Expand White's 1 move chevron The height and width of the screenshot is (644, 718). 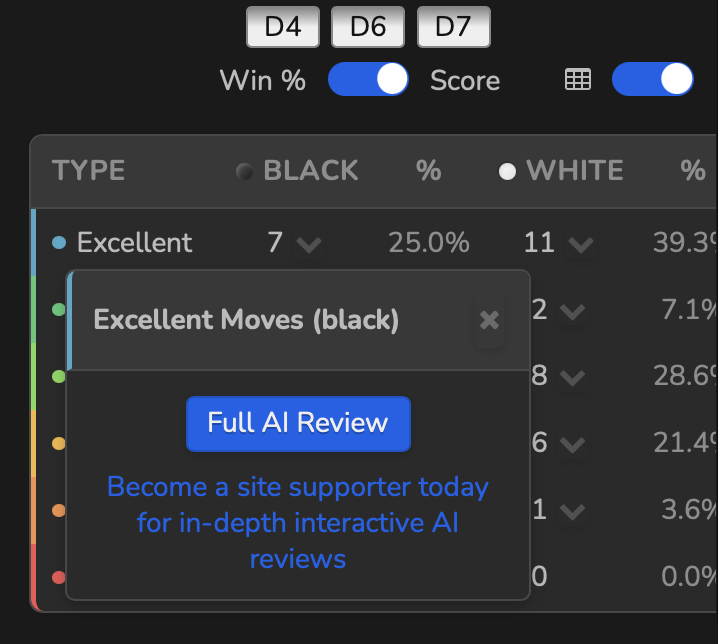coord(572,511)
